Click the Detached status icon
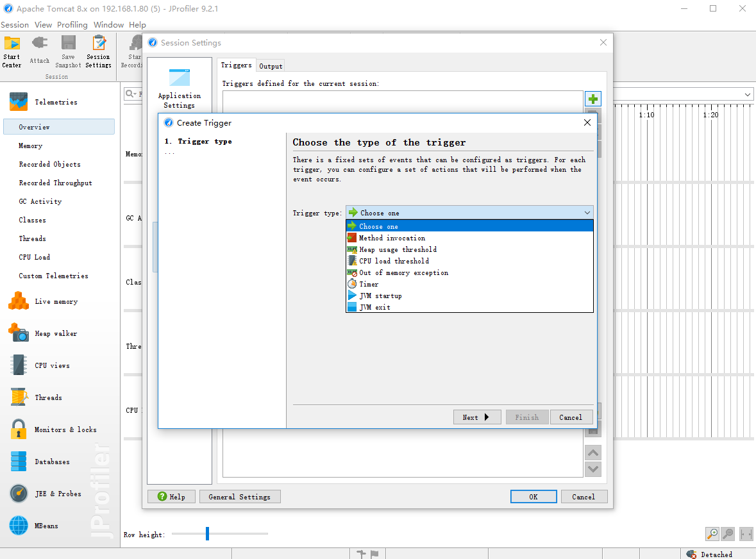Image resolution: width=756 pixels, height=559 pixels. (691, 554)
